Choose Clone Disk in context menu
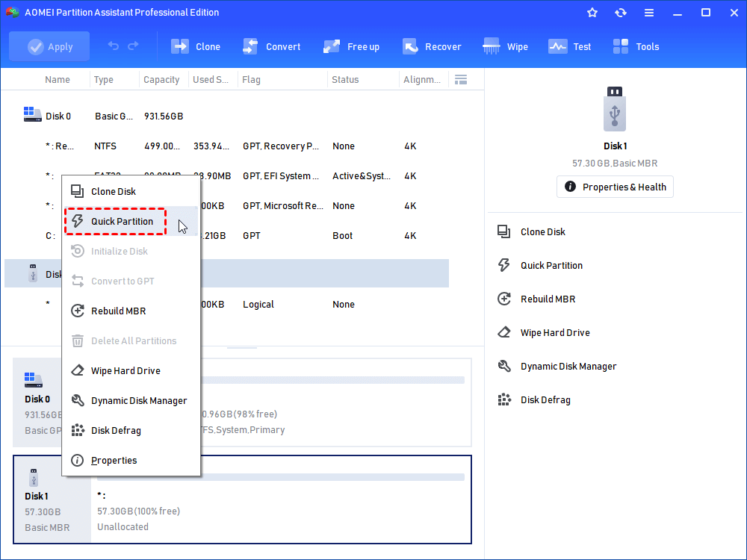This screenshot has height=560, width=747. coord(131,191)
